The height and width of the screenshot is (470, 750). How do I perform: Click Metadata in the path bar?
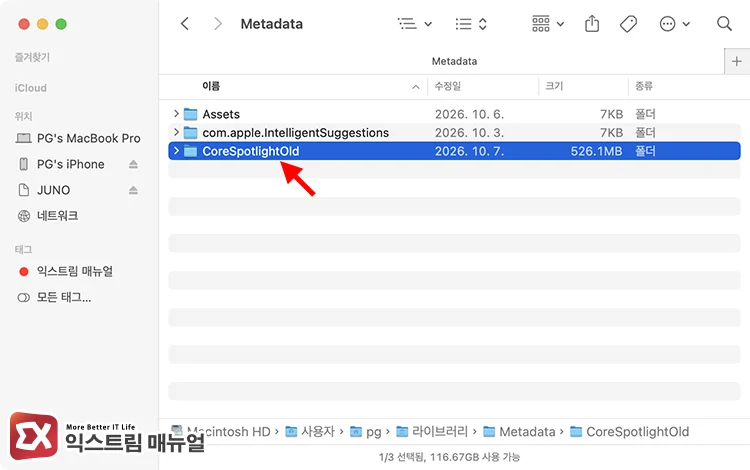tap(527, 432)
